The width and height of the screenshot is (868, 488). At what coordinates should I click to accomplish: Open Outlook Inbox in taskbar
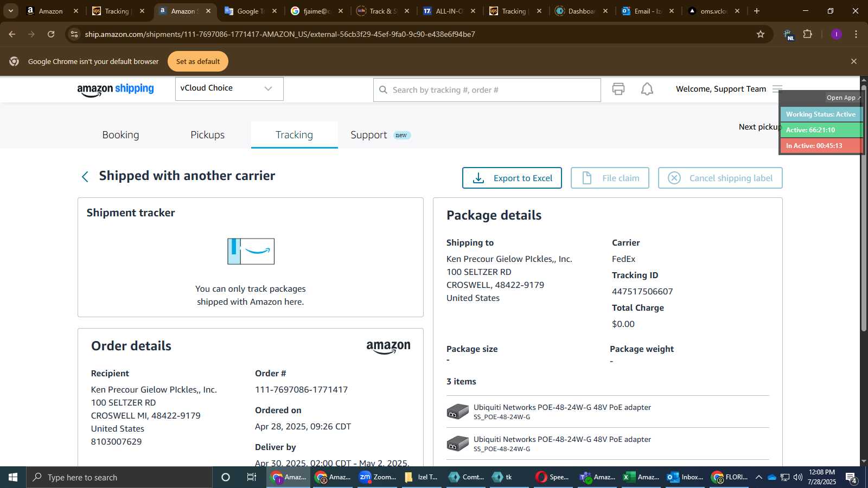(685, 477)
